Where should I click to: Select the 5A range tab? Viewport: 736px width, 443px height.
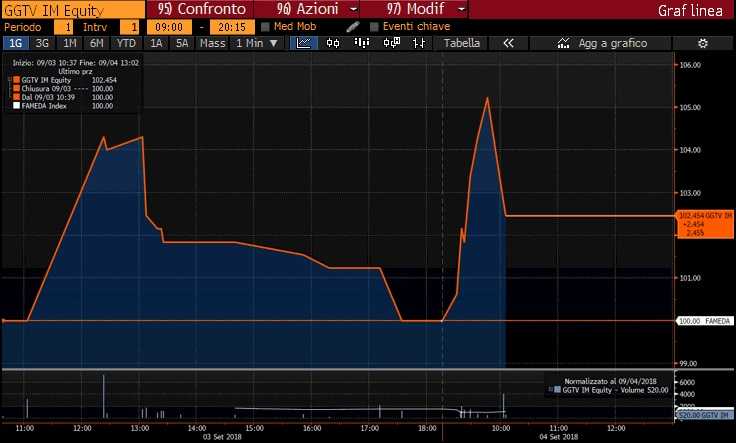click(182, 43)
